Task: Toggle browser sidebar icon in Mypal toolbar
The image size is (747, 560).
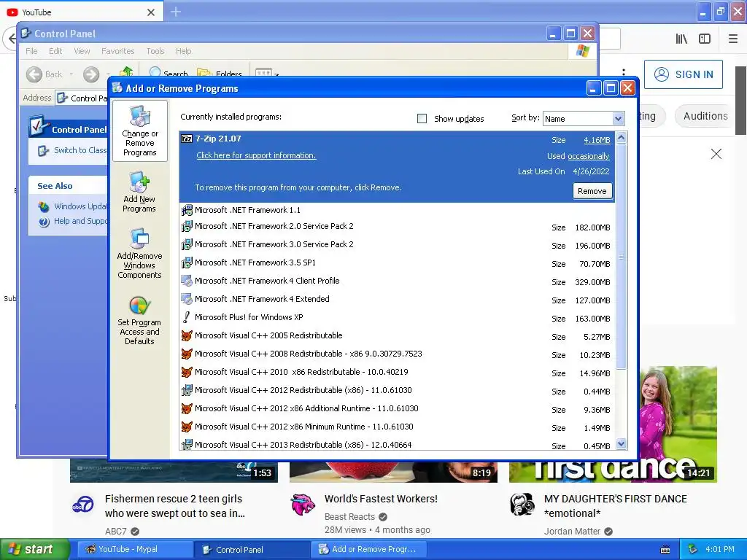Action: point(705,39)
